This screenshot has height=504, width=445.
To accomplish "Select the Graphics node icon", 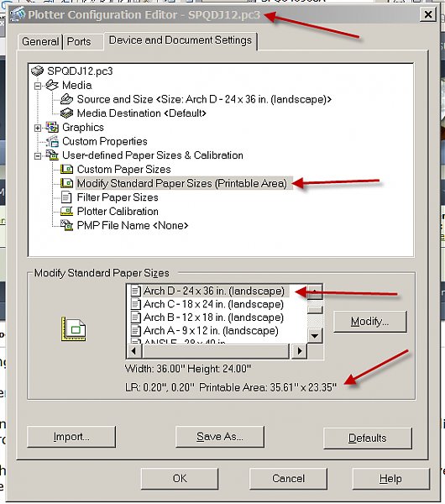I will 52,128.
